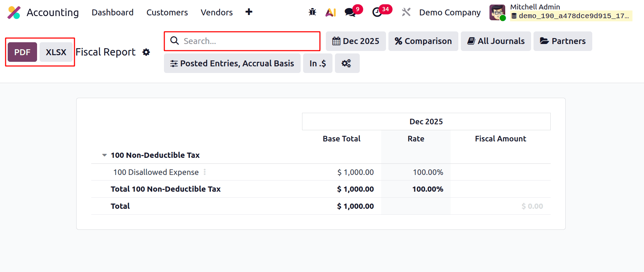The image size is (644, 272).
Task: Open the Comparison filter dropdown
Action: coord(423,41)
